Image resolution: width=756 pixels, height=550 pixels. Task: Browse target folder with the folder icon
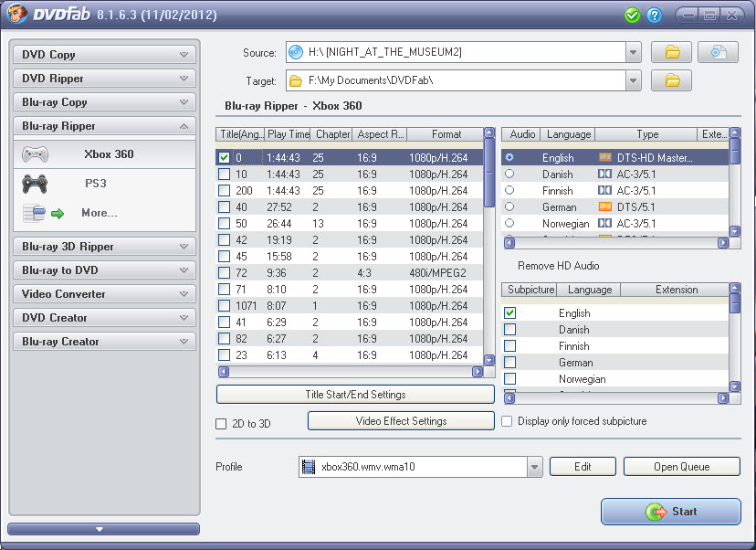click(x=672, y=80)
